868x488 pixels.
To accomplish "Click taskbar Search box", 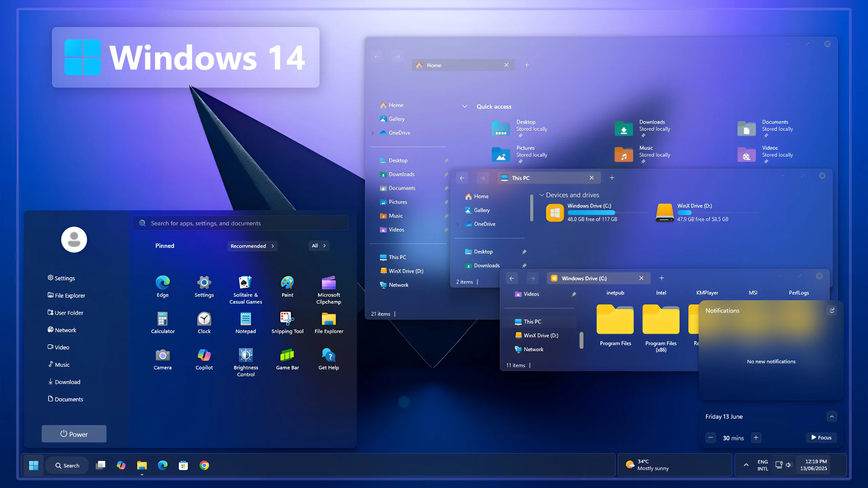I will pyautogui.click(x=67, y=465).
